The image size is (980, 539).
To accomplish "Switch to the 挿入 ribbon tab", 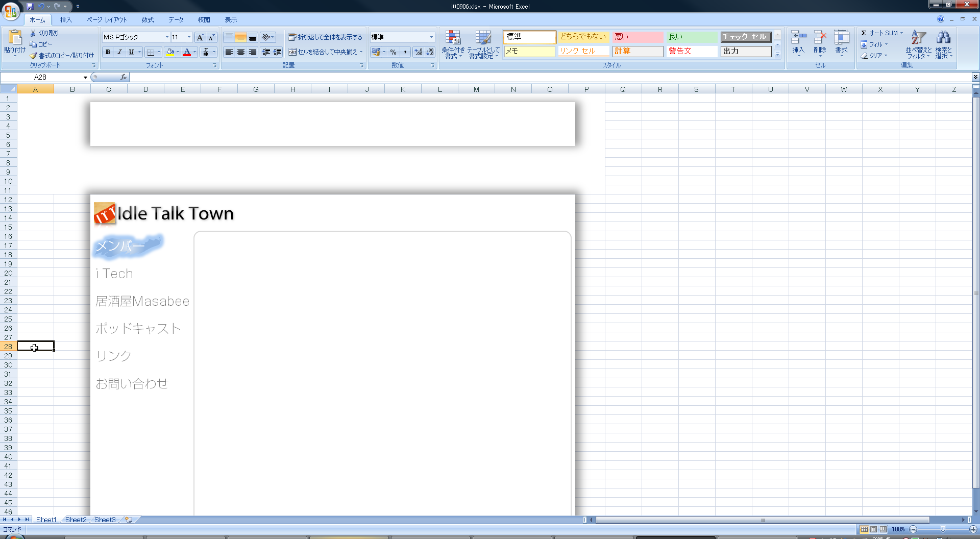I will tap(66, 19).
